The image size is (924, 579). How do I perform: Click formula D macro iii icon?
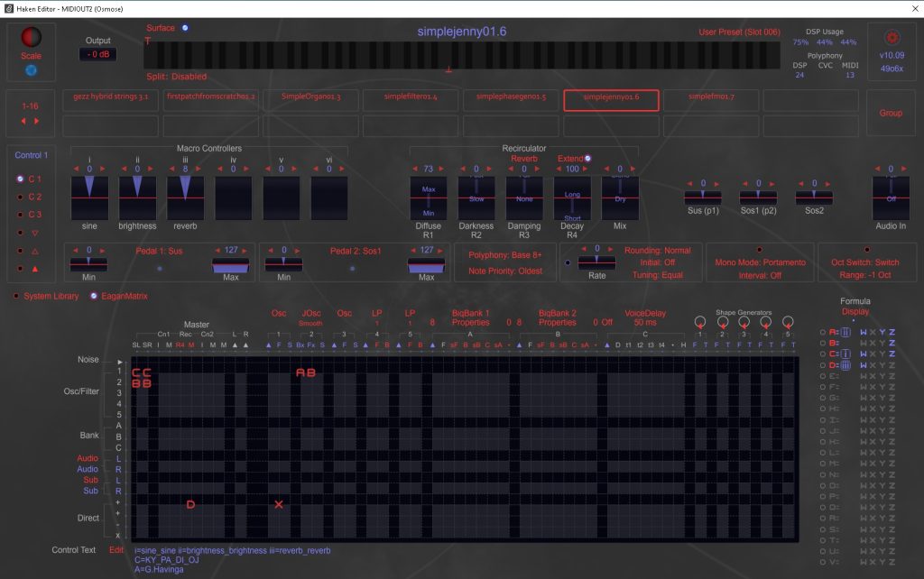pyautogui.click(x=845, y=365)
